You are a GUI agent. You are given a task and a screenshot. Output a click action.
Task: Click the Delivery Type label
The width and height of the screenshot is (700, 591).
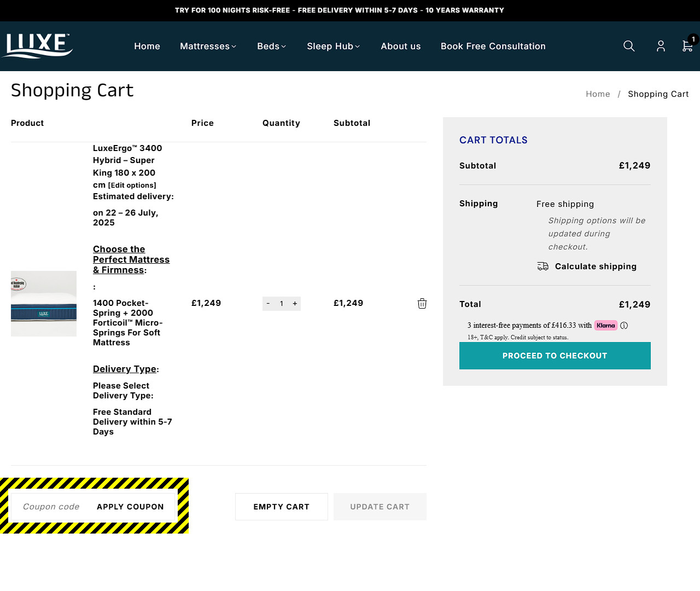(125, 369)
